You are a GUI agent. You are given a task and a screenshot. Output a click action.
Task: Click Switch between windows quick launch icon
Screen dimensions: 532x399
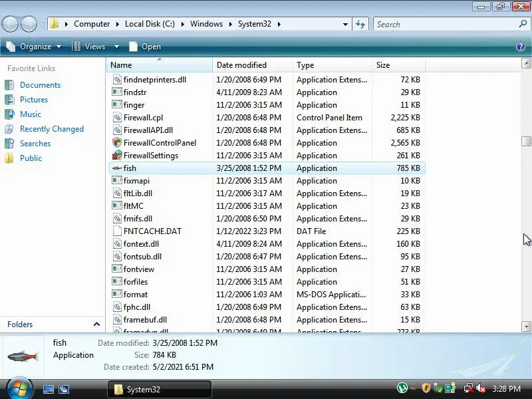63,389
